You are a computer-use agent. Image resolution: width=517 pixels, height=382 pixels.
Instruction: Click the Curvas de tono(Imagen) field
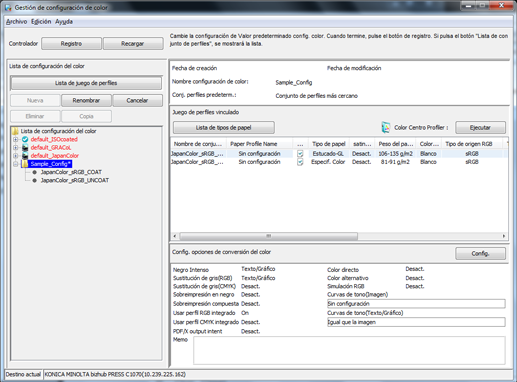(416, 304)
